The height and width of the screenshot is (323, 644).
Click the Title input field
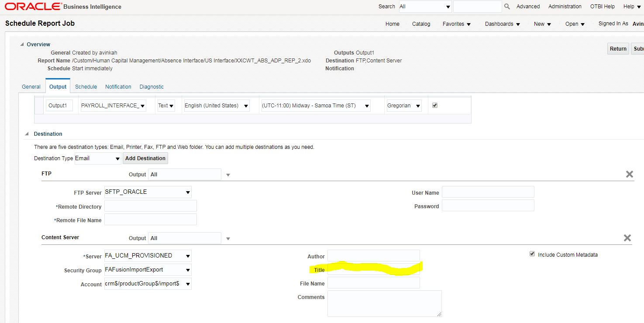pyautogui.click(x=374, y=269)
